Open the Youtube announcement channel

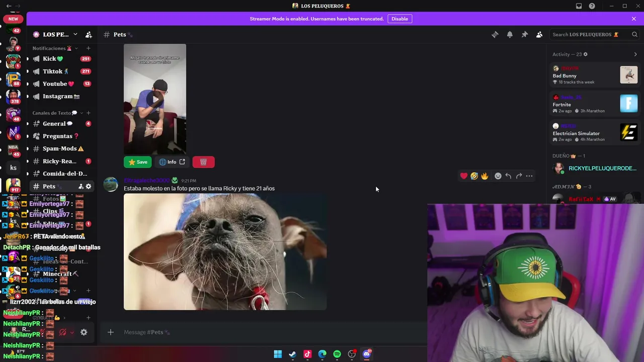(x=62, y=84)
